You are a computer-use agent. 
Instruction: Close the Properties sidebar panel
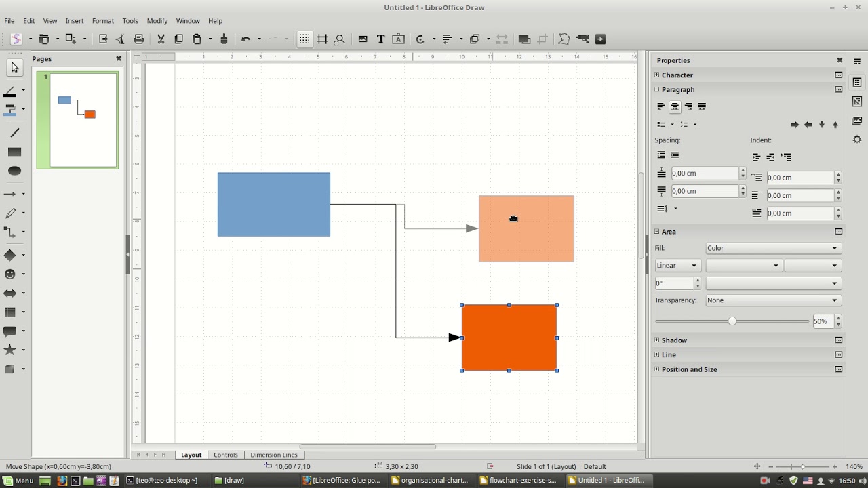840,60
